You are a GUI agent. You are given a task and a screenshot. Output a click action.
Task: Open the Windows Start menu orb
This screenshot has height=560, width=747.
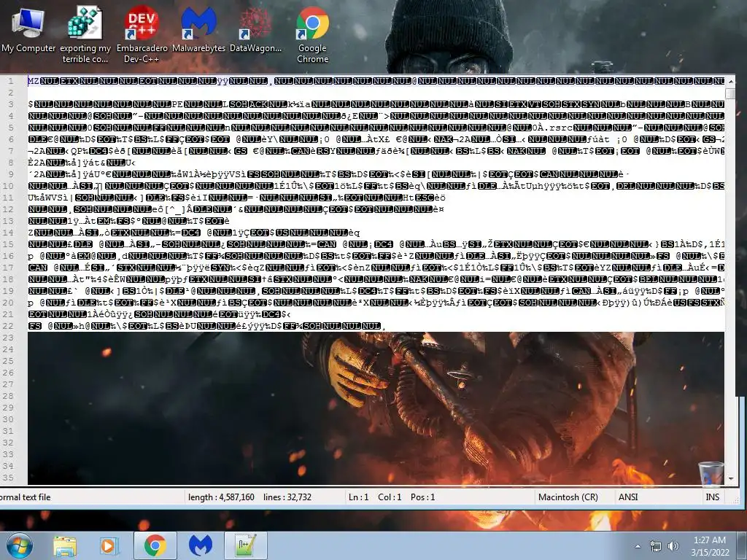coord(19,545)
